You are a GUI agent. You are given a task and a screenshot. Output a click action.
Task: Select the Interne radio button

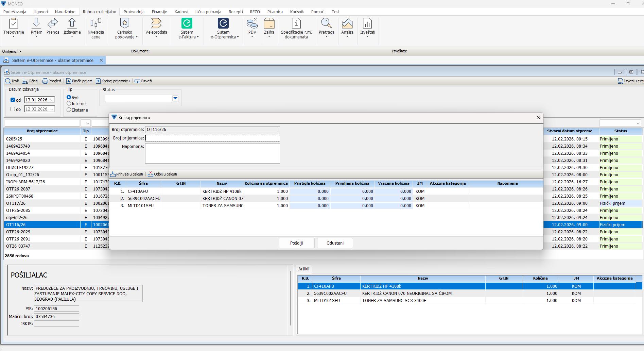click(x=69, y=103)
